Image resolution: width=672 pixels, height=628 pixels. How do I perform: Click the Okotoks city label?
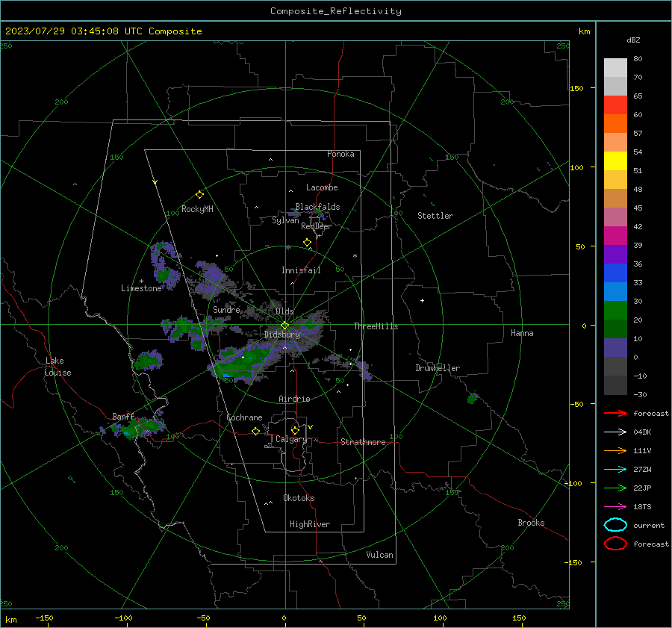(299, 498)
